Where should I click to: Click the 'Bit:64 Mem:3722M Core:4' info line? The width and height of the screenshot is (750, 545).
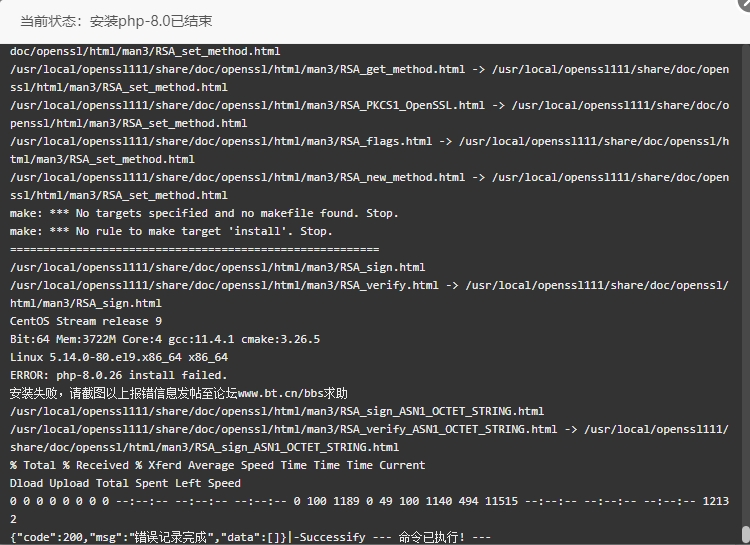pyautogui.click(x=165, y=339)
